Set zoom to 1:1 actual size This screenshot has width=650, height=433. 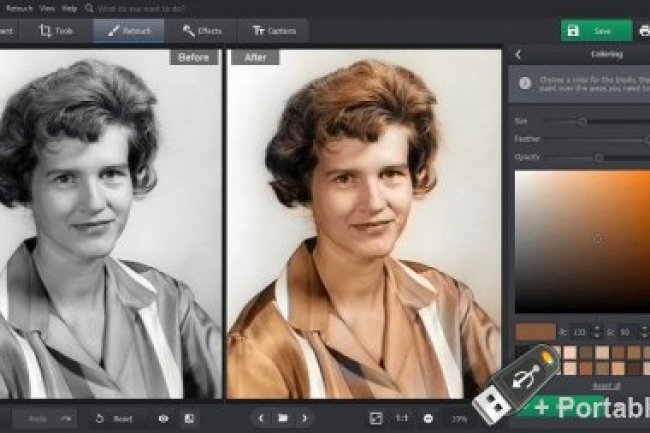click(402, 418)
